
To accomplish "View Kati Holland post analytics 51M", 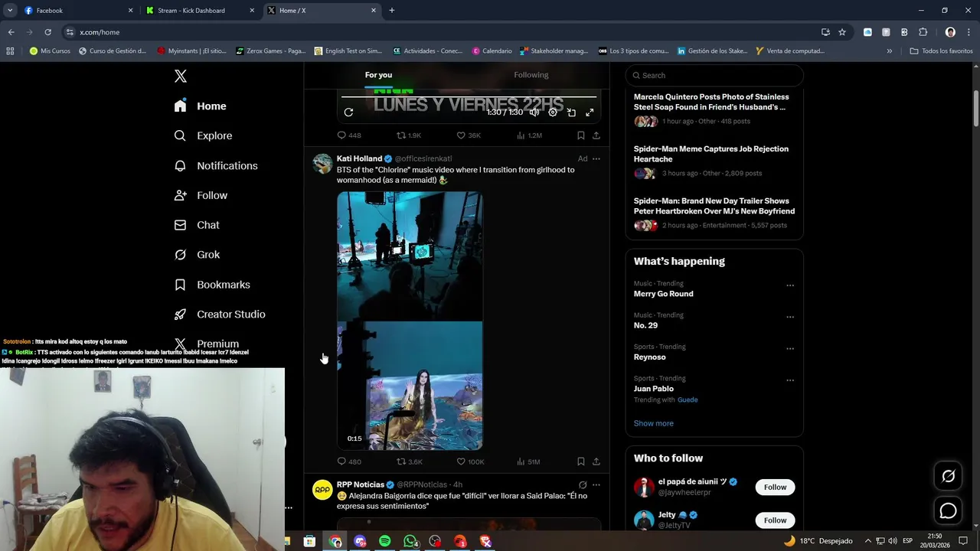I will (528, 461).
